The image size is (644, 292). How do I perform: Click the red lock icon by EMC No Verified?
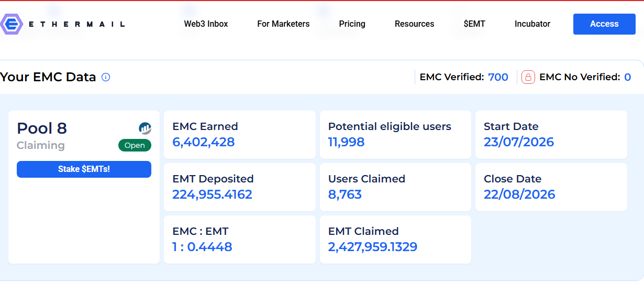click(x=528, y=77)
